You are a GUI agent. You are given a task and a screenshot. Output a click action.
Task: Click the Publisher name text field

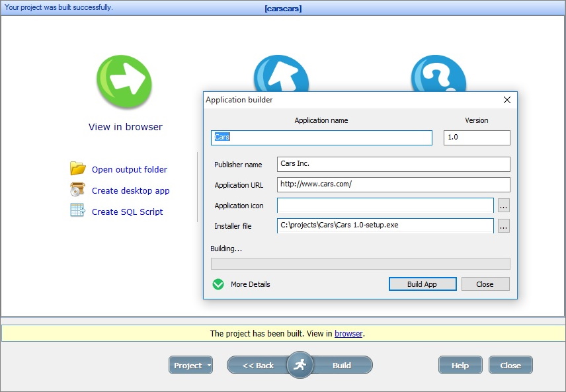(393, 164)
